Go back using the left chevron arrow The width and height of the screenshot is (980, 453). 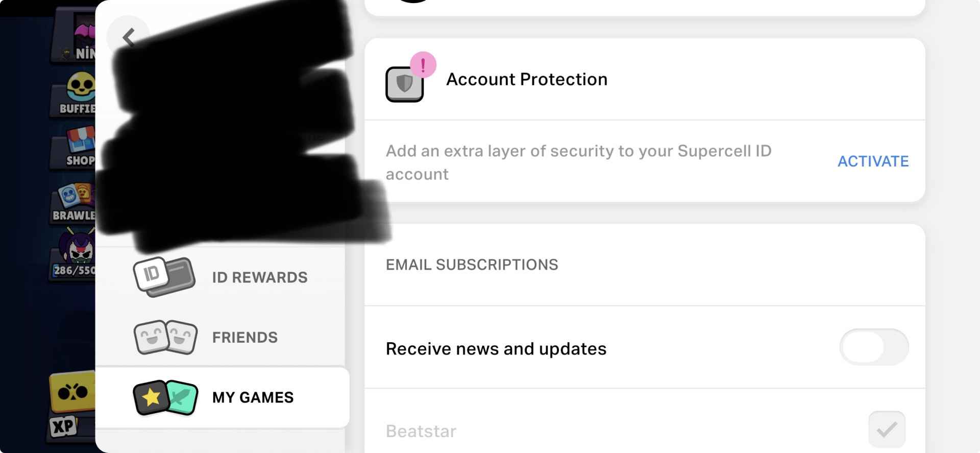pos(128,37)
